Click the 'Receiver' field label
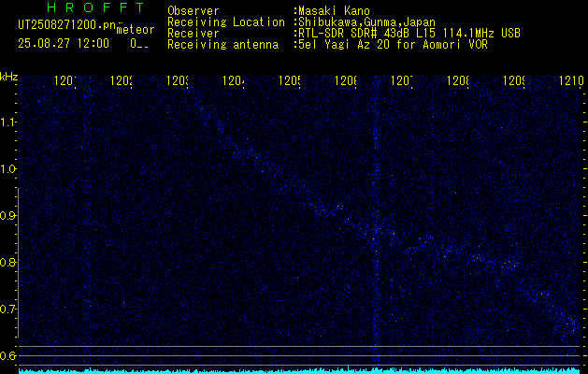588x374 pixels. click(x=194, y=34)
